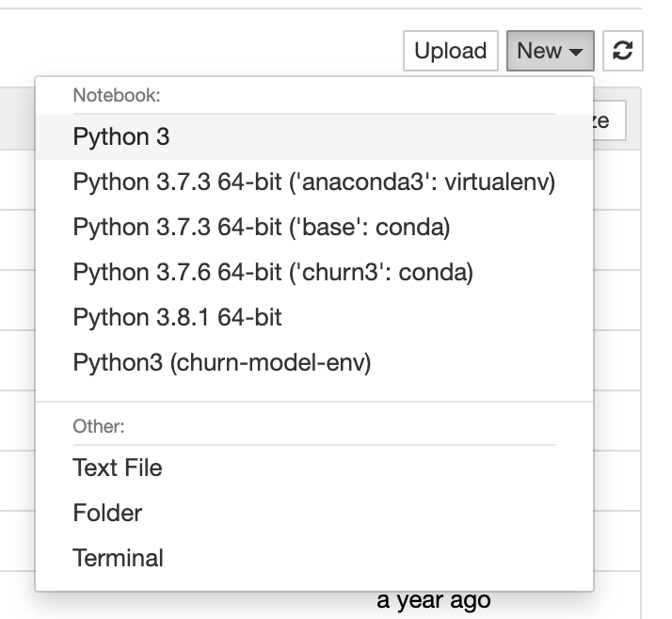Viewport: 672px width, 619px height.
Task: Toggle the New dropdown button
Action: pos(550,51)
